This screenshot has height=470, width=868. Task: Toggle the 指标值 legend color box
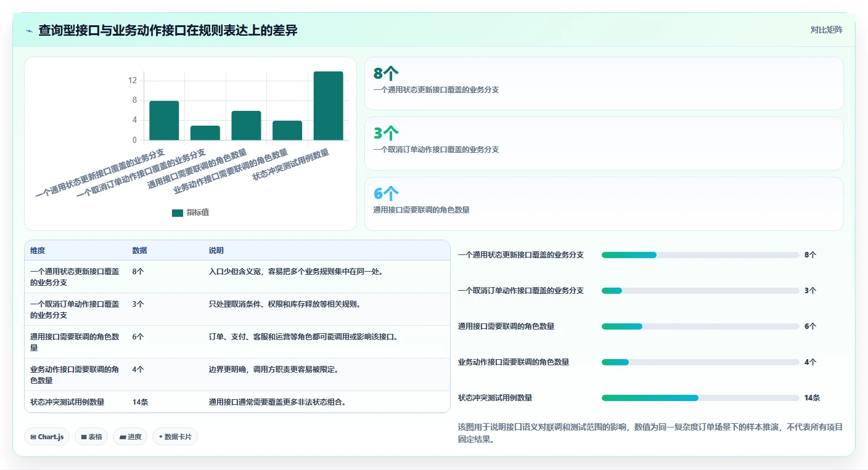pos(178,213)
